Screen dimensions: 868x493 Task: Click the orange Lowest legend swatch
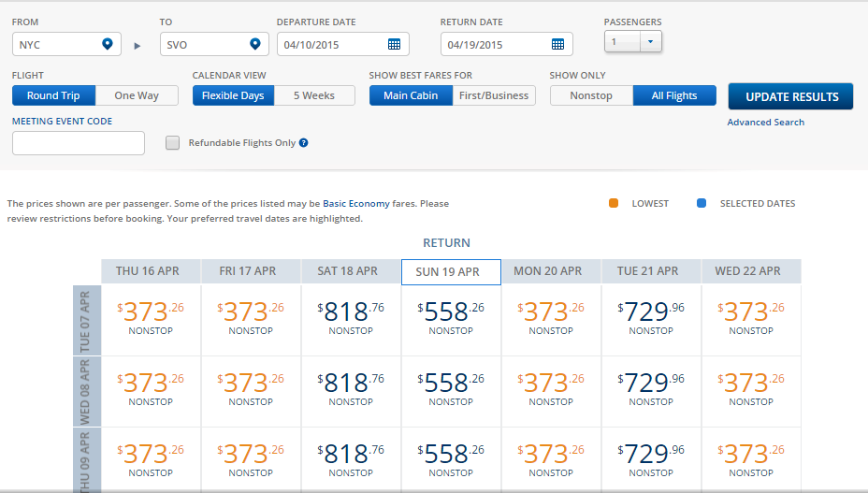point(614,203)
